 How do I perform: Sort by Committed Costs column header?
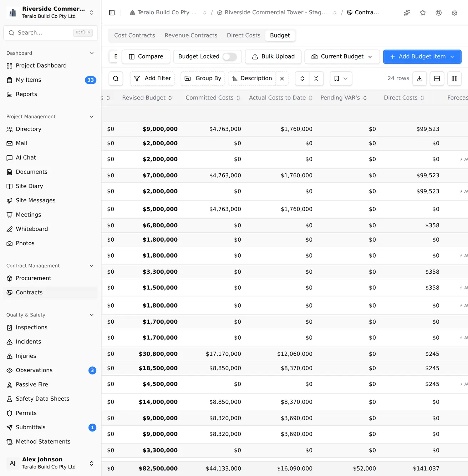click(213, 98)
